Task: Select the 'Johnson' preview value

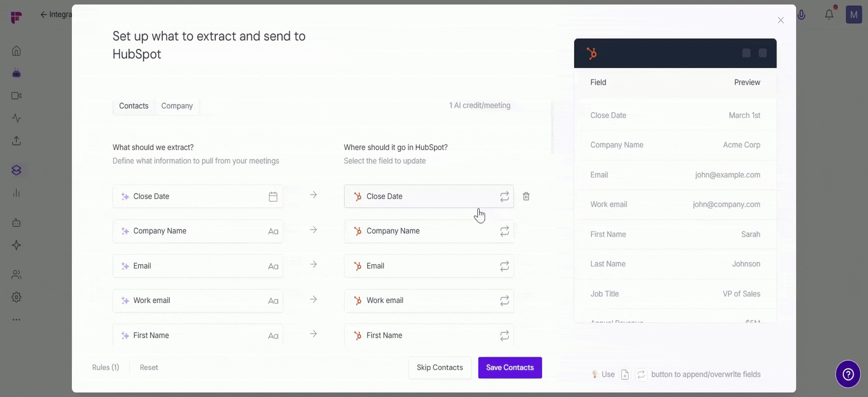Action: (x=746, y=264)
